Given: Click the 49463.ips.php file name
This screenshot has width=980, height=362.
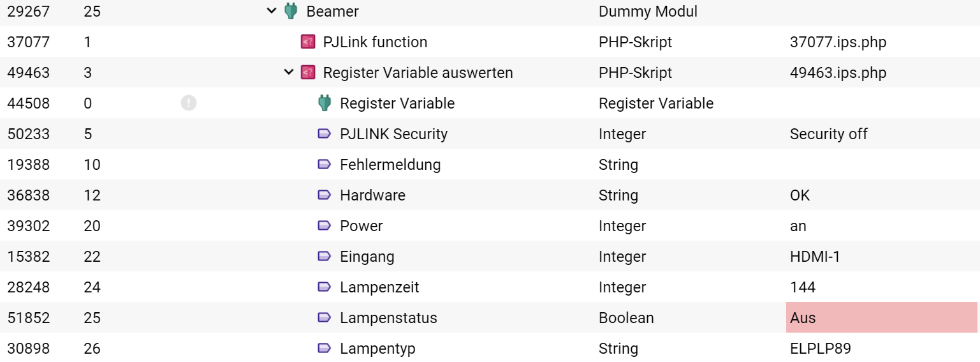Looking at the screenshot, I should point(838,73).
